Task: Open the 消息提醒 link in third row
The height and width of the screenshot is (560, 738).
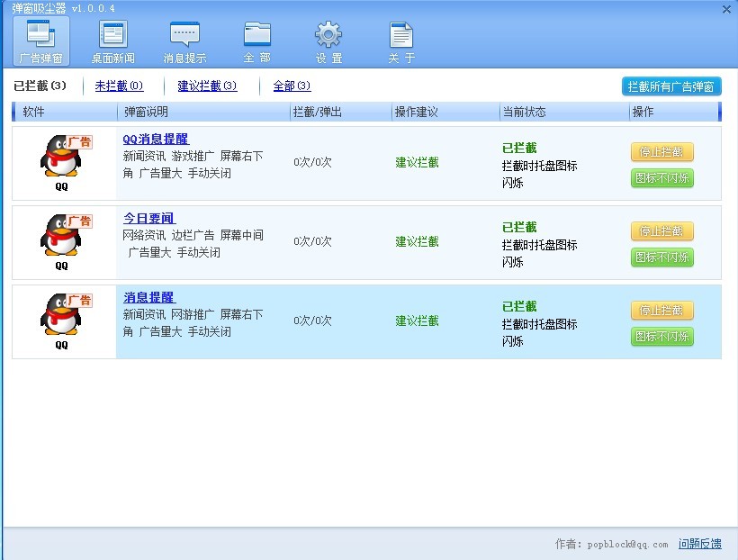Action: click(149, 297)
